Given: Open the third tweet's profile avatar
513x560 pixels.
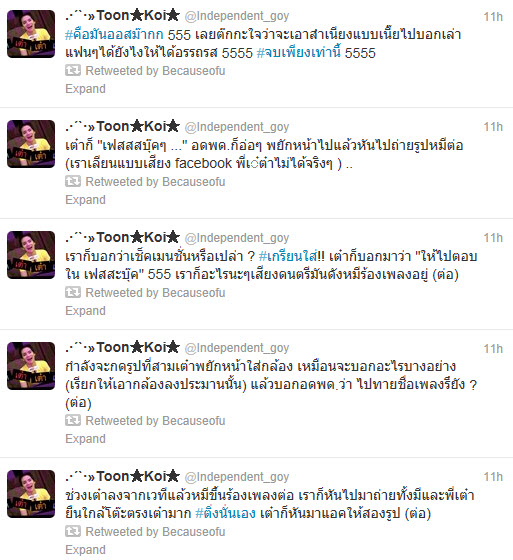Looking at the screenshot, I should 31,255.
